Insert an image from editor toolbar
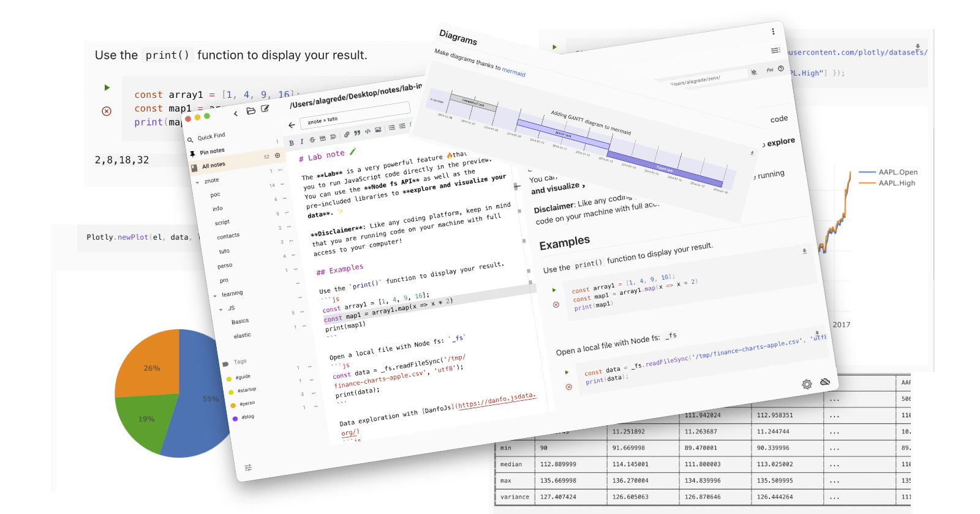 (378, 129)
